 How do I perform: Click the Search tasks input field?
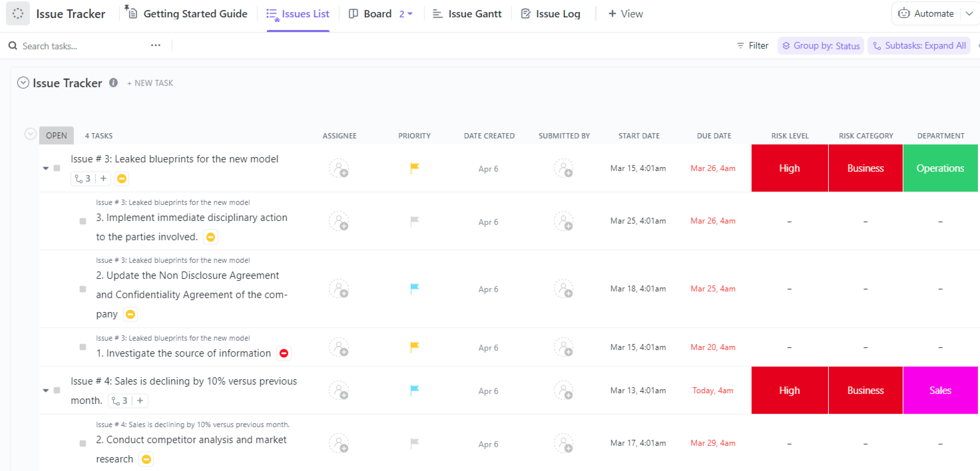[80, 46]
